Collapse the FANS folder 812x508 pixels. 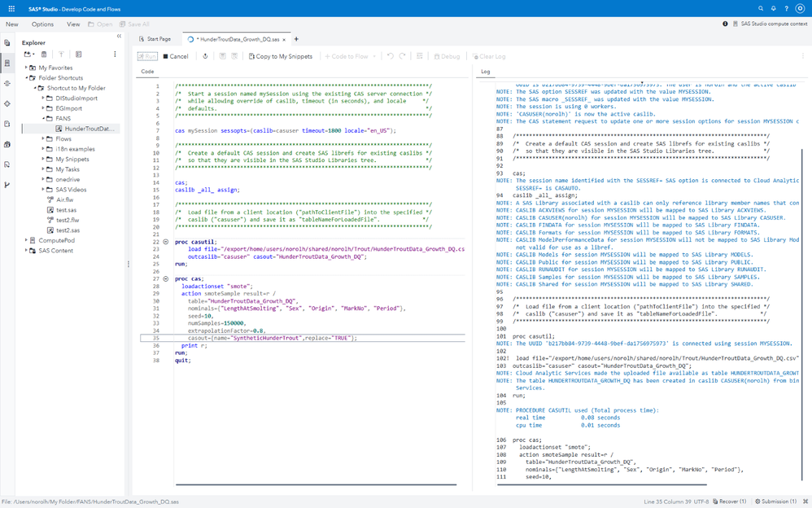(43, 119)
